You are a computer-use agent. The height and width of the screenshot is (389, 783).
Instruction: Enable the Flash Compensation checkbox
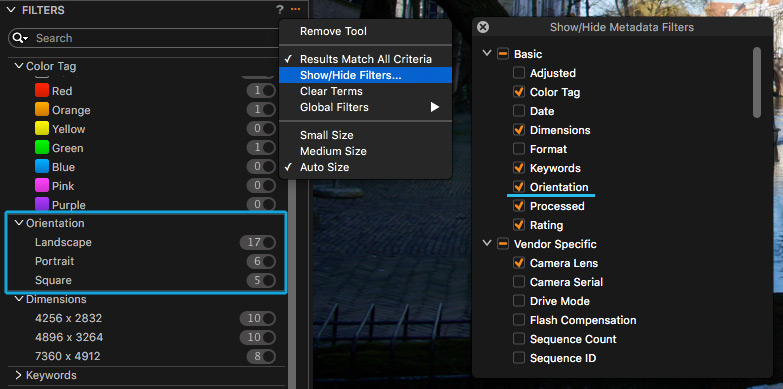[519, 320]
